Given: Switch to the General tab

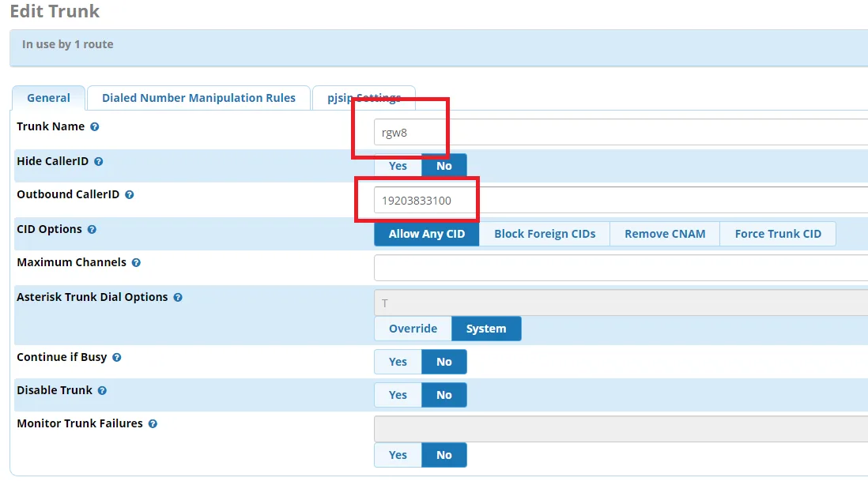Looking at the screenshot, I should (x=49, y=98).
